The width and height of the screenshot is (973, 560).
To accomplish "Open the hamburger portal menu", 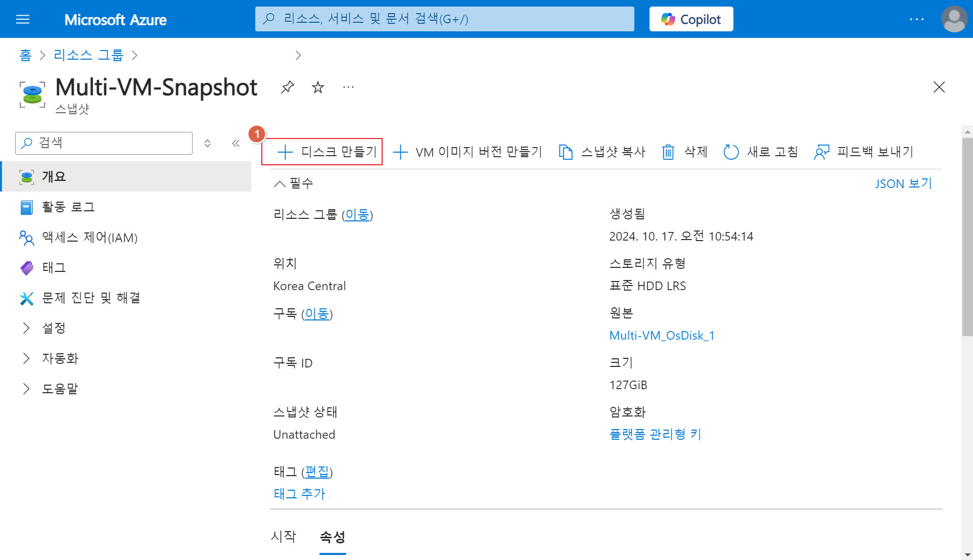I will point(23,19).
